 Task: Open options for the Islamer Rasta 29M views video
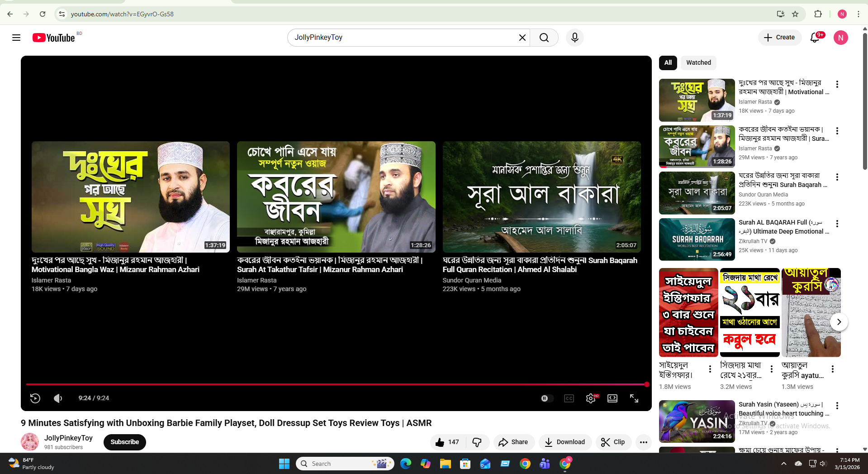click(837, 131)
